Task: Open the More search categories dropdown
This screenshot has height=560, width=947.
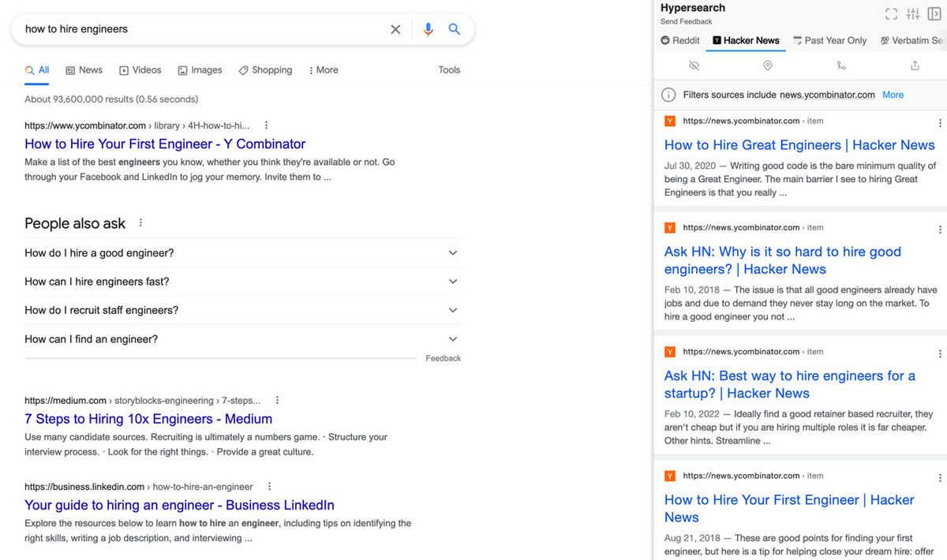Action: [323, 70]
